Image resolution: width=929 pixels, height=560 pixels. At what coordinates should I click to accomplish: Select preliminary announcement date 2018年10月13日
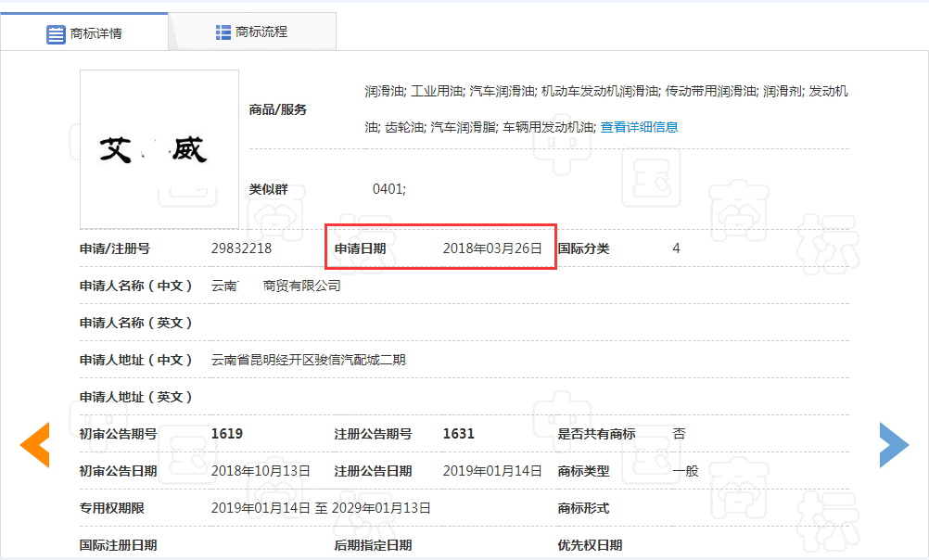(x=261, y=471)
